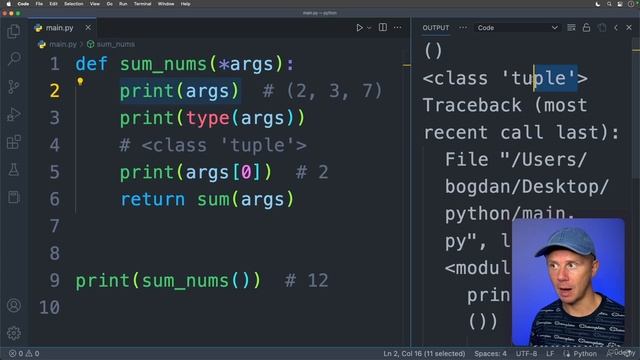
Task: Split the editor to the right
Action: 383,27
